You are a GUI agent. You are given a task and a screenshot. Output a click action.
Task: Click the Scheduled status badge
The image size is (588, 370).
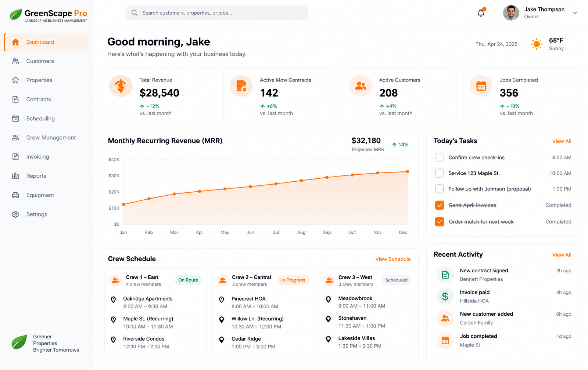396,280
